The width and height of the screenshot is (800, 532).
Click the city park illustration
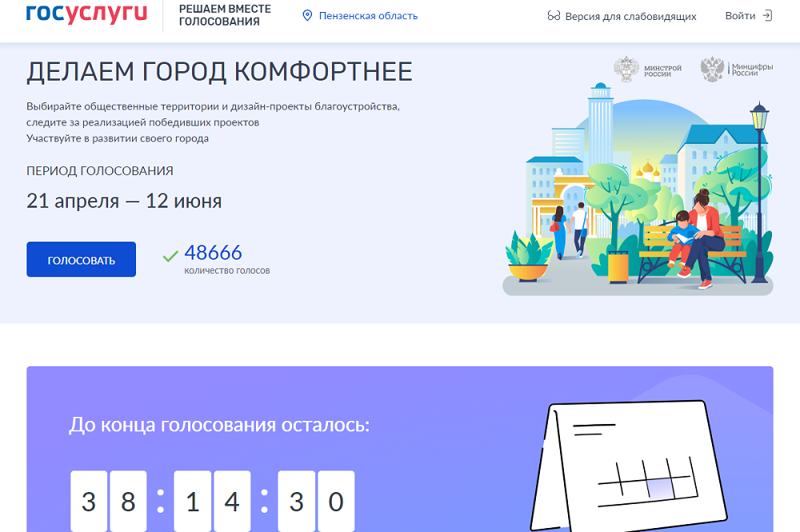(x=638, y=189)
